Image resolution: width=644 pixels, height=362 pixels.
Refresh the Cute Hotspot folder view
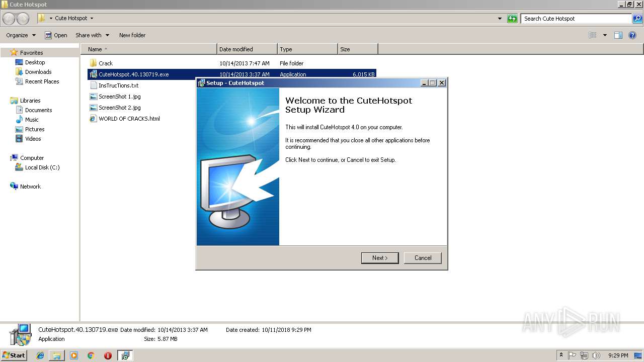(512, 19)
